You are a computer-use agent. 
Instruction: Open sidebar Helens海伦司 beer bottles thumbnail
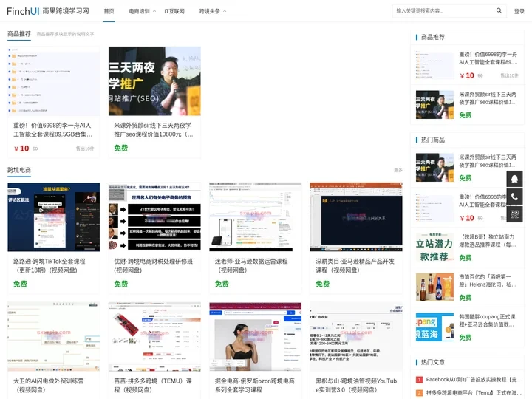point(434,287)
